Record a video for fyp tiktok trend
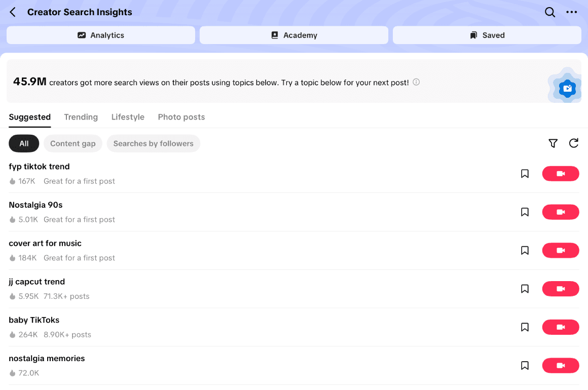The width and height of the screenshot is (588, 390). pyautogui.click(x=561, y=174)
